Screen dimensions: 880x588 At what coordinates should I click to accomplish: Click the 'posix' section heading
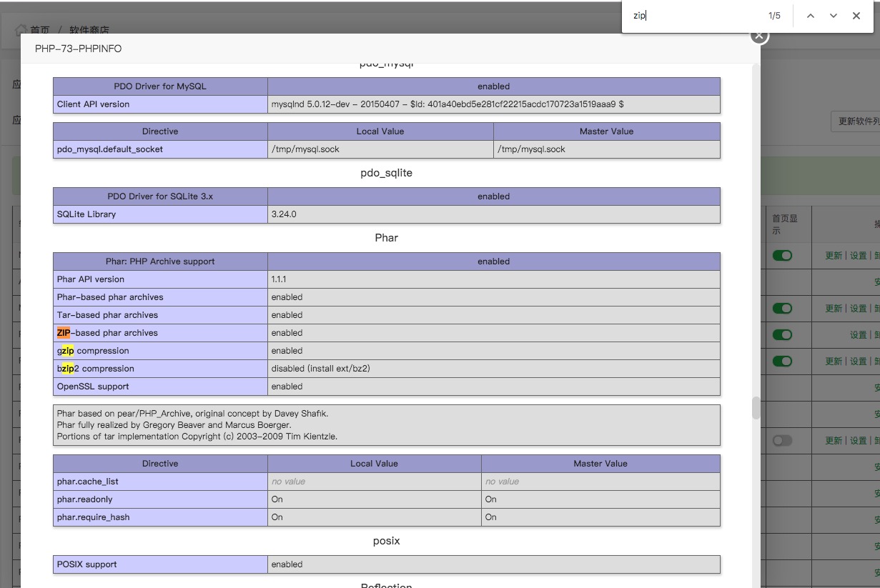pos(386,541)
